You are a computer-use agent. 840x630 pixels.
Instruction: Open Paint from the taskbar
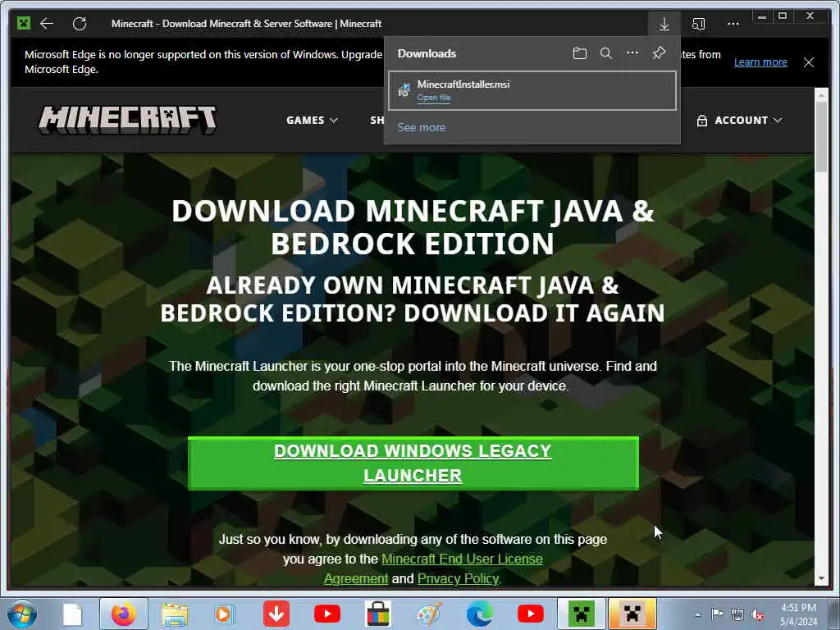click(429, 614)
